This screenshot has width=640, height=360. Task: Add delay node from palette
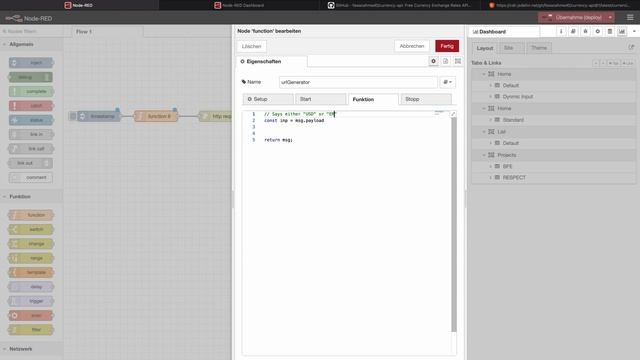point(31,287)
